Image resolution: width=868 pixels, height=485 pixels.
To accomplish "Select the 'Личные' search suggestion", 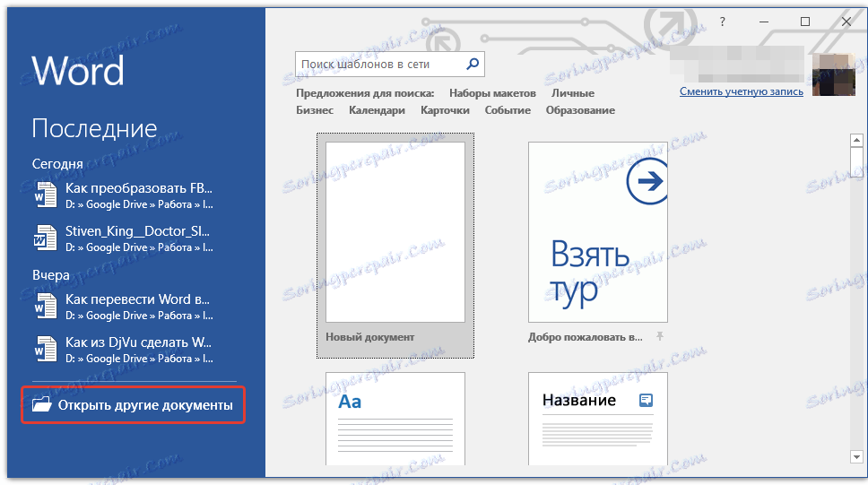I will pos(573,93).
